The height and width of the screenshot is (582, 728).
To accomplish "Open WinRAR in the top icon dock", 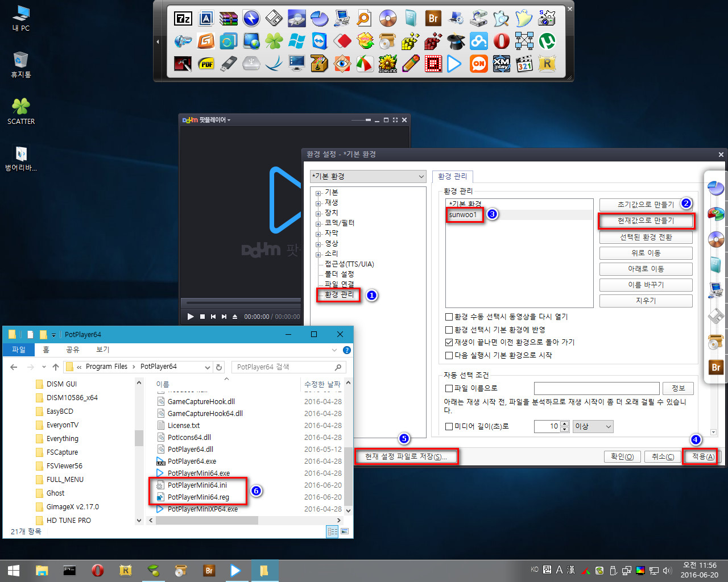I will click(x=229, y=19).
